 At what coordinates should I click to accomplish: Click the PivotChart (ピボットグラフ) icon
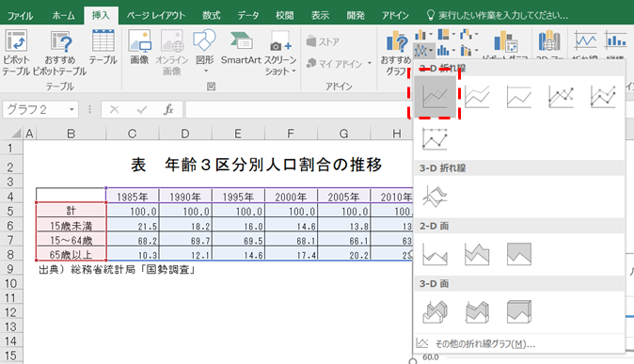pos(505,42)
